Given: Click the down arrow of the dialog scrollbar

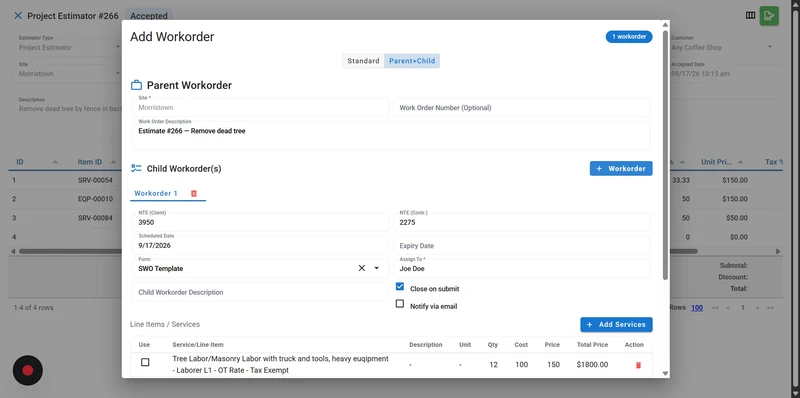Looking at the screenshot, I should [x=665, y=374].
